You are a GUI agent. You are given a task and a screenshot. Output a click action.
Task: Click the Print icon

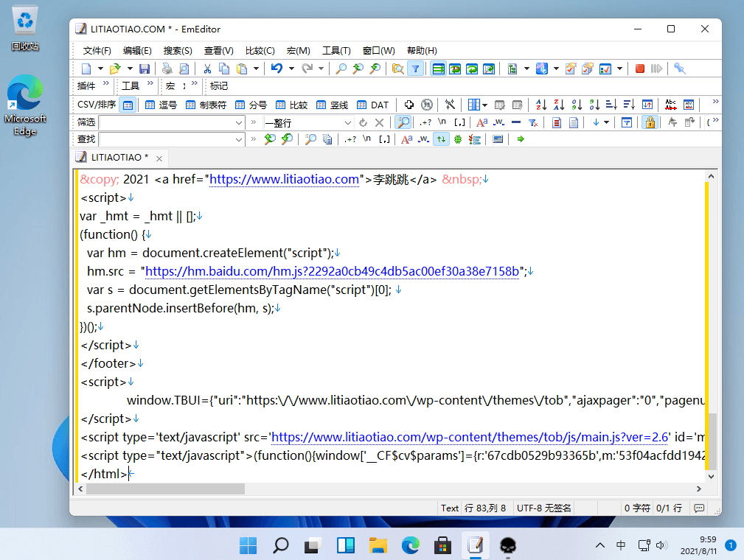pos(167,69)
